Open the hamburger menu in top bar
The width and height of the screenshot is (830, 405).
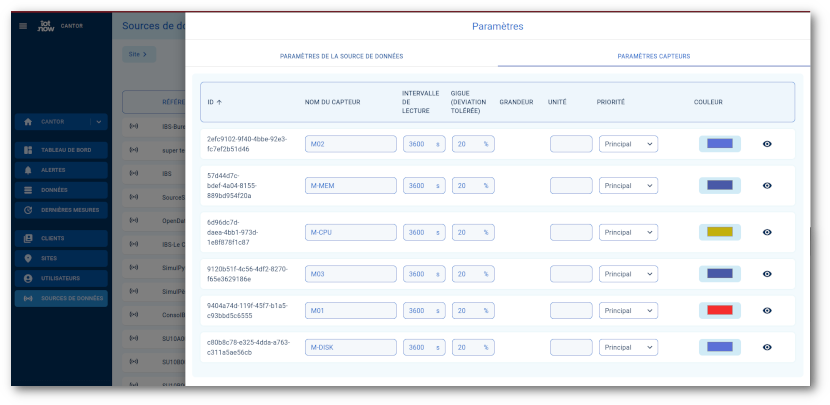pyautogui.click(x=23, y=25)
